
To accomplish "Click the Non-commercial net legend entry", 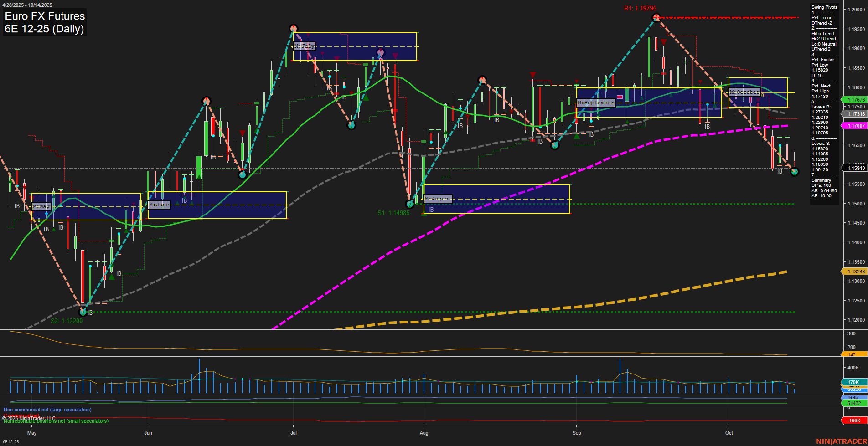I will point(47,410).
